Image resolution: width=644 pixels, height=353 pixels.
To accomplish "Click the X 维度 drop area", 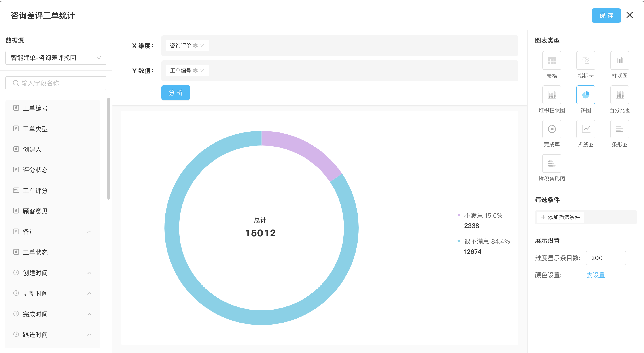I will 340,46.
